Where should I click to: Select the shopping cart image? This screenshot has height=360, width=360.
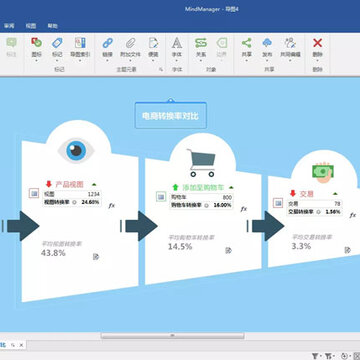201,163
